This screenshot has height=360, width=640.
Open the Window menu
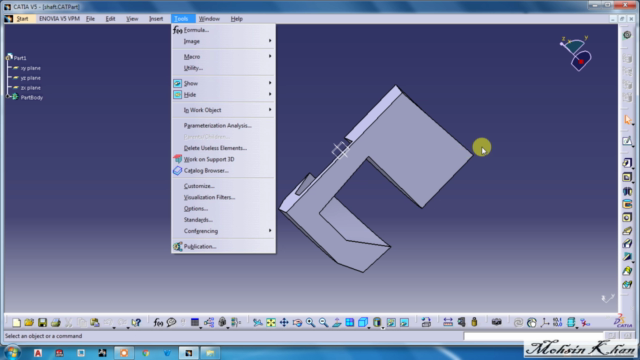(x=209, y=19)
